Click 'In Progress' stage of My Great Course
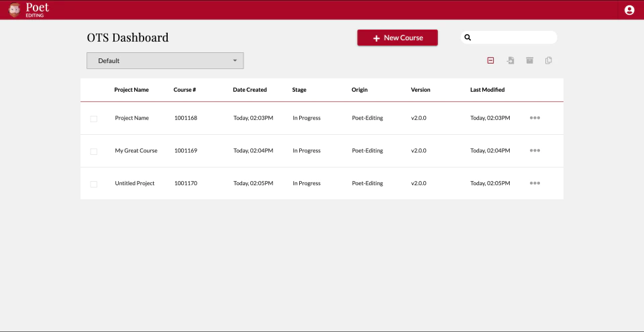The image size is (644, 332). [307, 150]
